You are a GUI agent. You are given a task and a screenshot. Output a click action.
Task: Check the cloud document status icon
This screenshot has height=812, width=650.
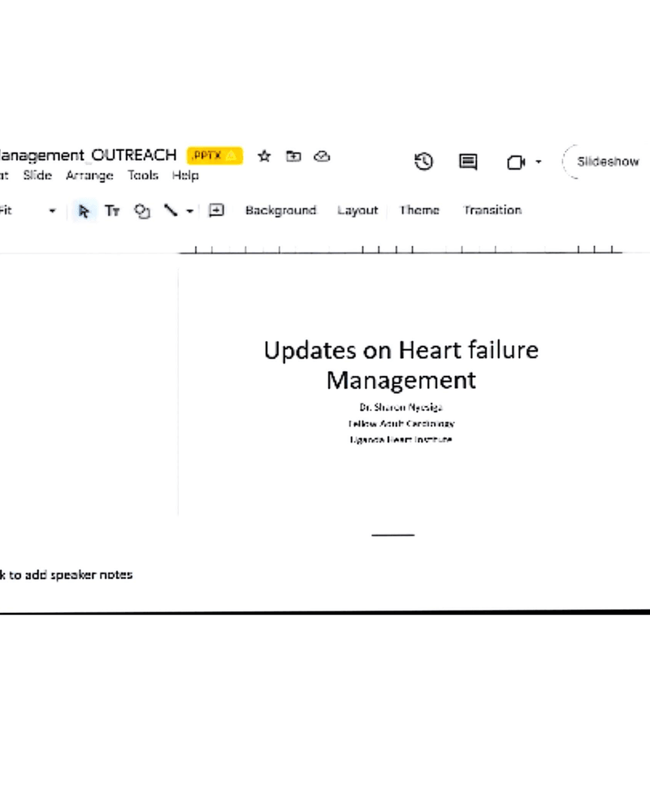point(322,156)
